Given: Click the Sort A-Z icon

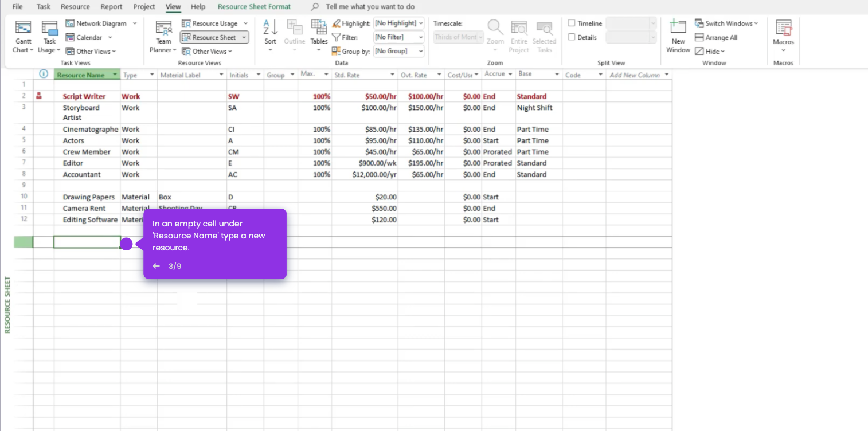Looking at the screenshot, I should (x=271, y=28).
